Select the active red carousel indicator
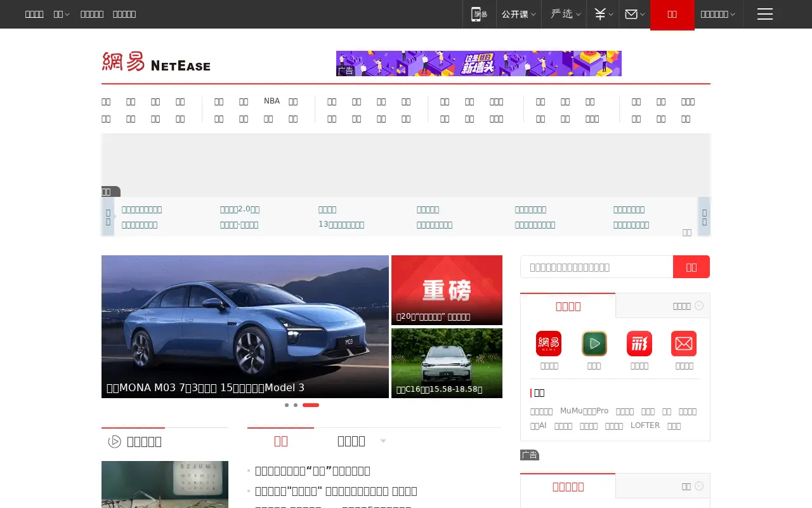This screenshot has height=508, width=812. pyautogui.click(x=311, y=405)
